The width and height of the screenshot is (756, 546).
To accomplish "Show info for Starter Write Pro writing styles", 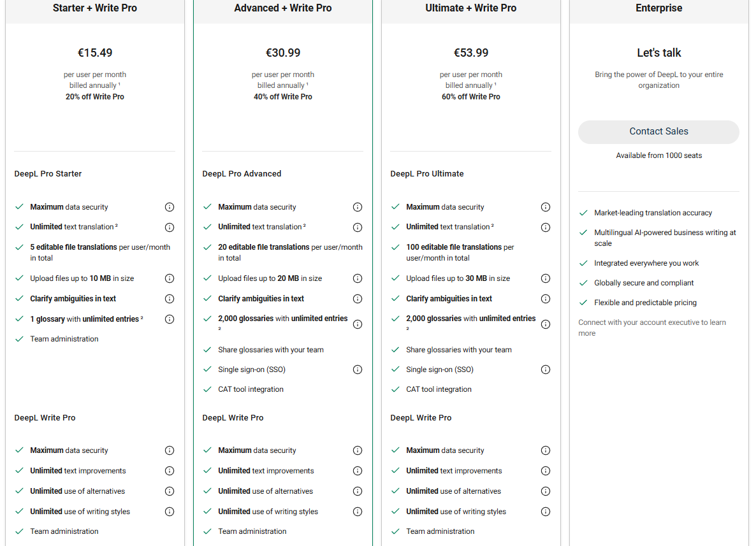I will (169, 512).
